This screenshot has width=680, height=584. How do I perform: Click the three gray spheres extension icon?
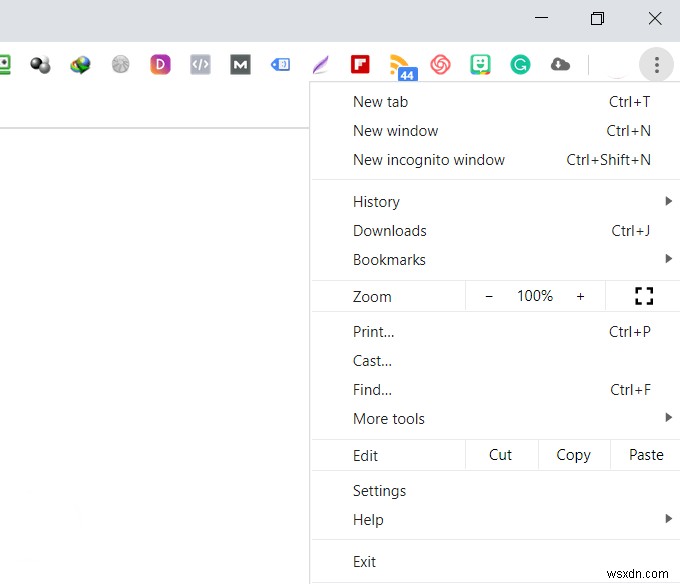click(x=40, y=65)
